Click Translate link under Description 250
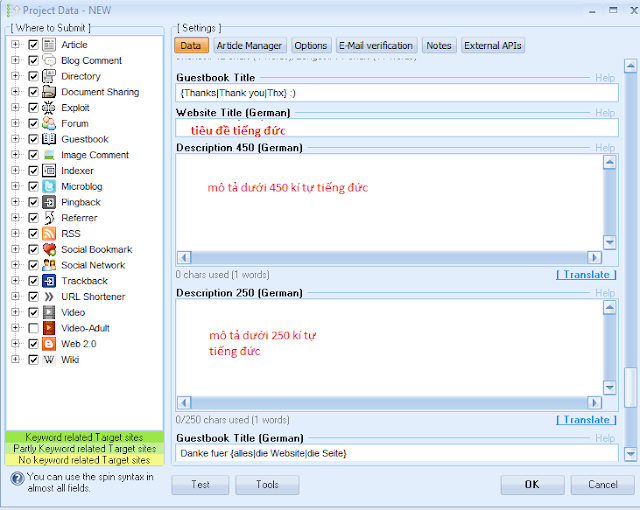The image size is (640, 510). (x=586, y=420)
